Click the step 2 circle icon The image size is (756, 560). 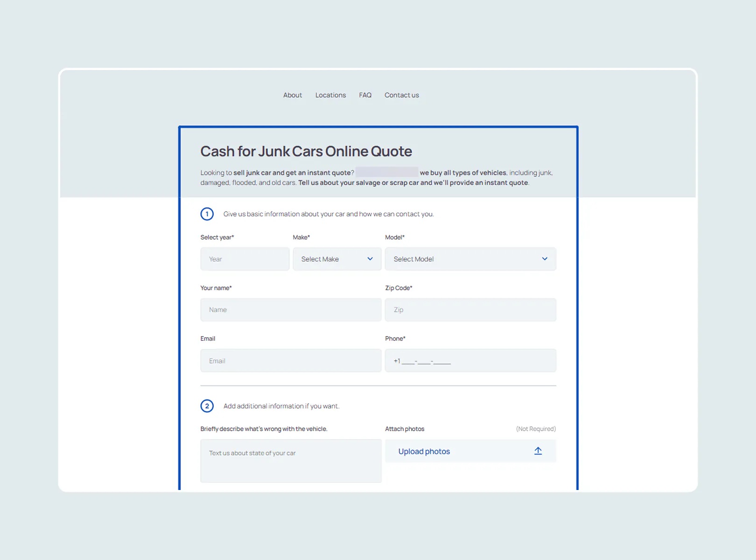click(207, 406)
